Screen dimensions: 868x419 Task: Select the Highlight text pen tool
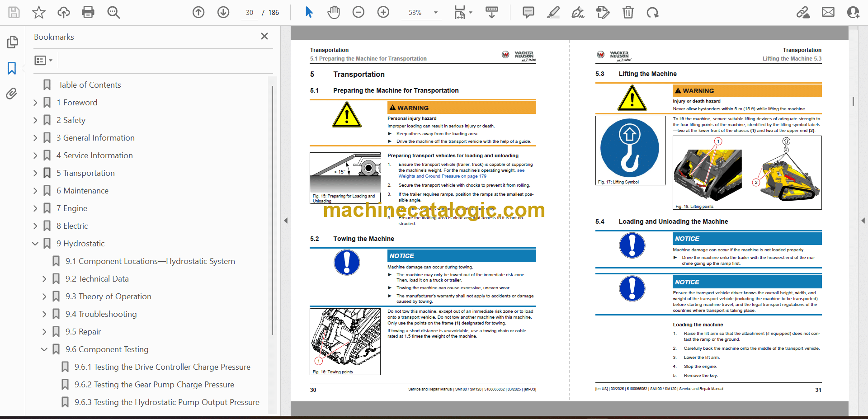coord(553,12)
